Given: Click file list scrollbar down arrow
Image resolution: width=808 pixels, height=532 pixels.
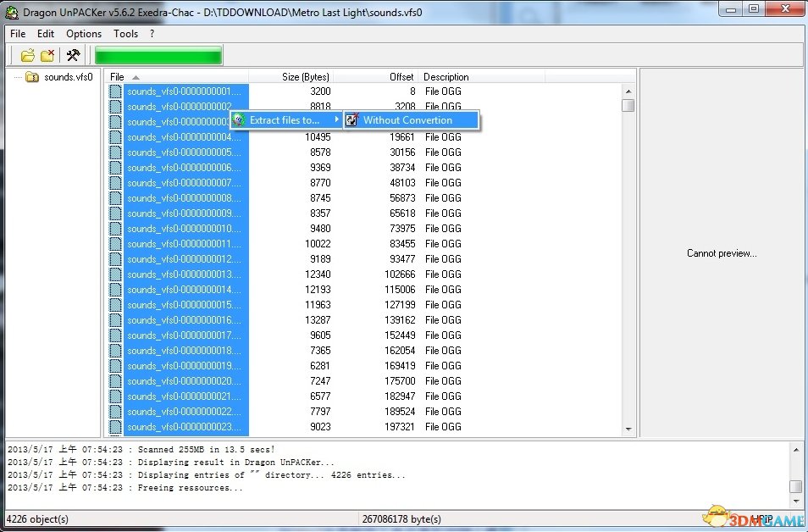Looking at the screenshot, I should 628,429.
